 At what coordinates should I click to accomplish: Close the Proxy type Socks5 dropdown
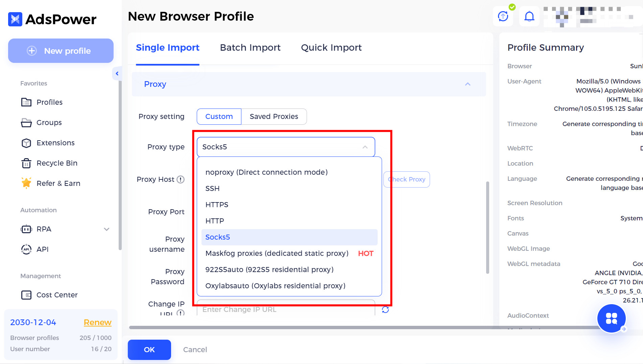286,147
